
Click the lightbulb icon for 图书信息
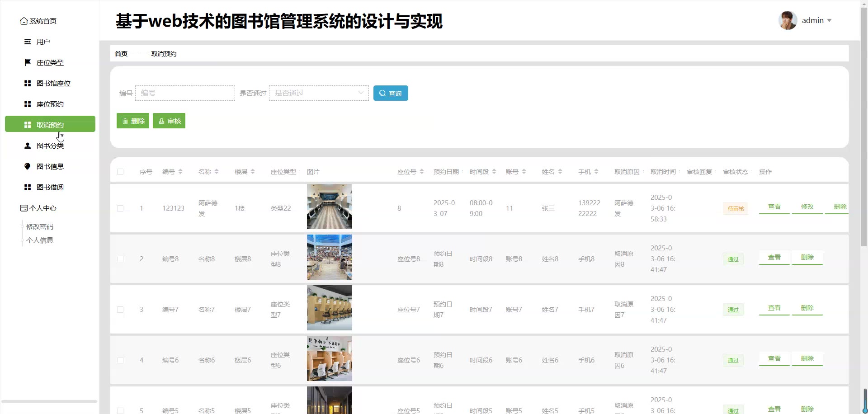(x=28, y=166)
